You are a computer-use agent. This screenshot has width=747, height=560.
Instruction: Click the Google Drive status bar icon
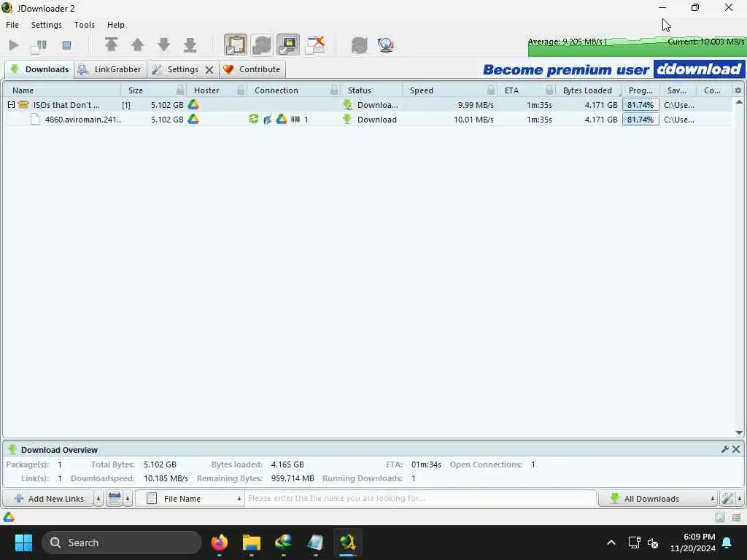tap(9, 517)
